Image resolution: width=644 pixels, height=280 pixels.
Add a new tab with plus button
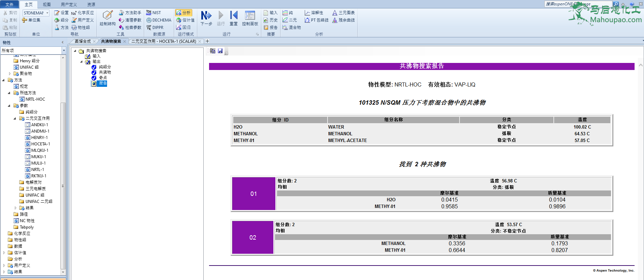pyautogui.click(x=207, y=41)
